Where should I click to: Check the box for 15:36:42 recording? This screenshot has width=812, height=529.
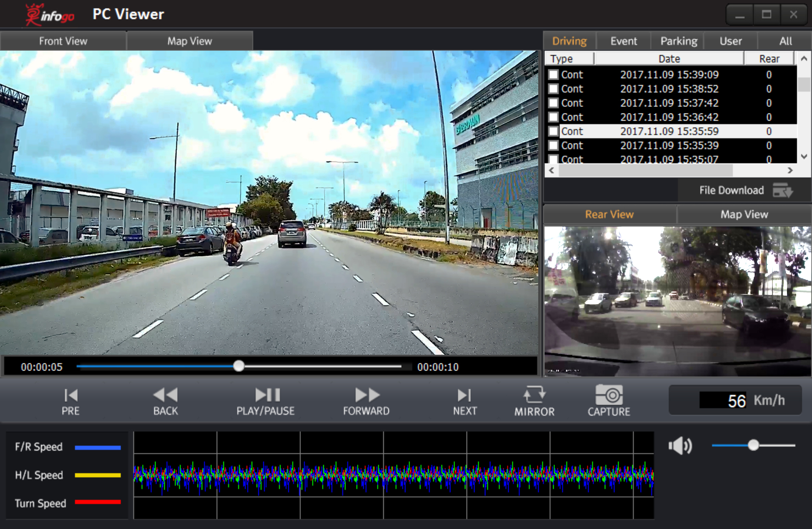pos(554,117)
